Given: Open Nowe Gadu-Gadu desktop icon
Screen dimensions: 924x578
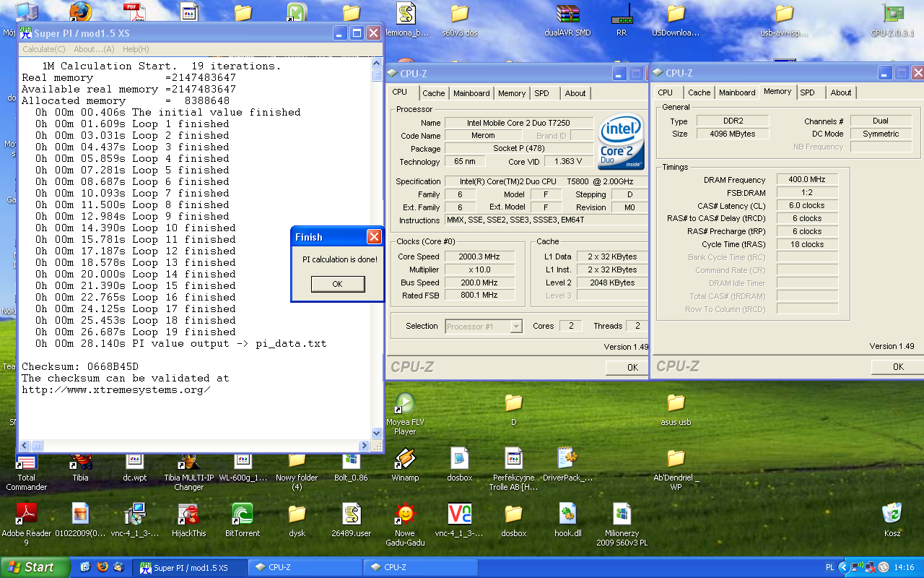Looking at the screenshot, I should point(405,514).
